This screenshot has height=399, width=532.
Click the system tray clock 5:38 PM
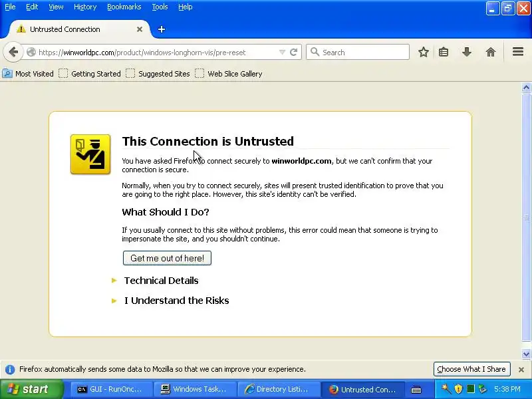click(507, 389)
